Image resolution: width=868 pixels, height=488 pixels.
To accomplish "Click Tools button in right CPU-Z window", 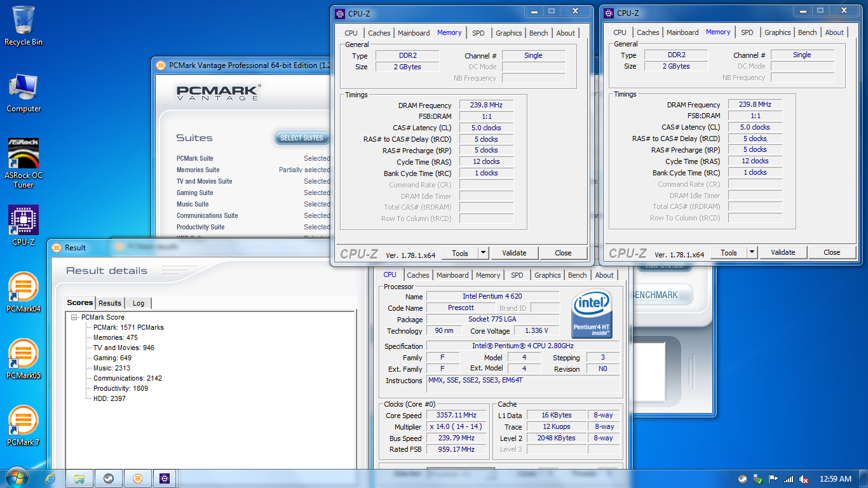I will pos(729,252).
